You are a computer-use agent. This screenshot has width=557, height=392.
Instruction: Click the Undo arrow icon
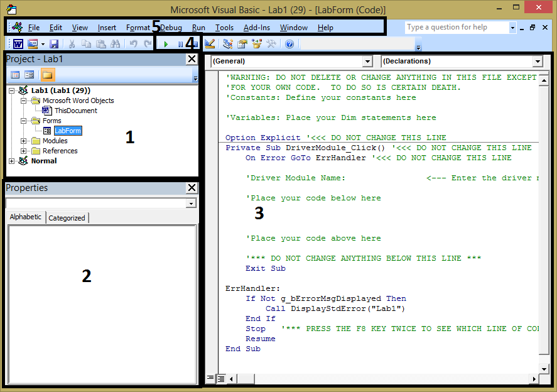tap(134, 44)
